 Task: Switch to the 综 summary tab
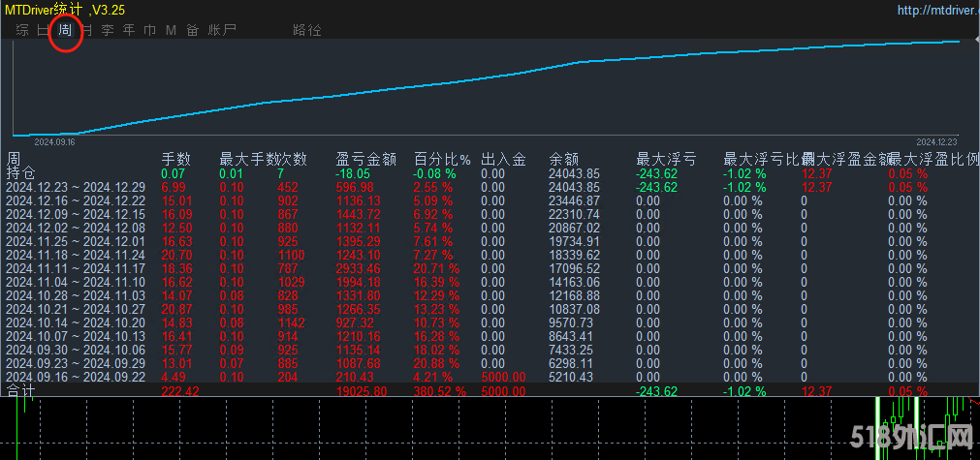(x=22, y=30)
